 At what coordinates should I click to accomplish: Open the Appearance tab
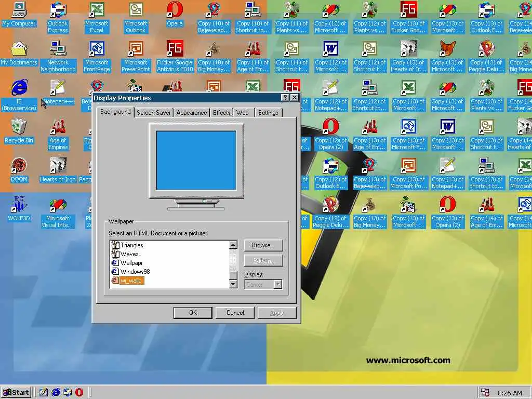point(192,113)
